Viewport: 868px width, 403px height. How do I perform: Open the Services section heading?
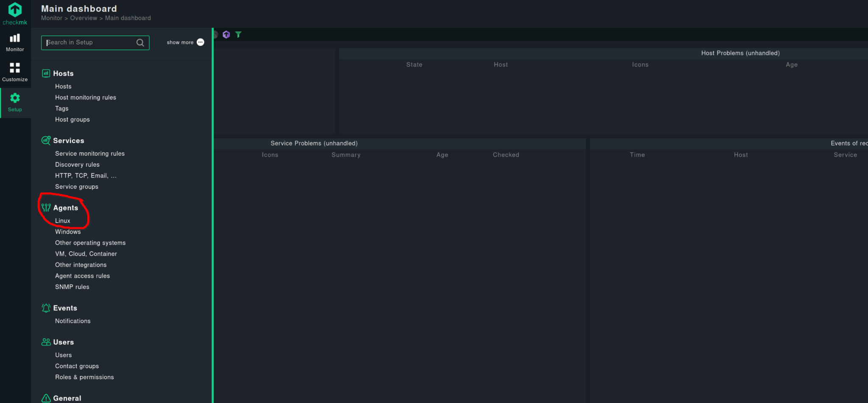[68, 141]
